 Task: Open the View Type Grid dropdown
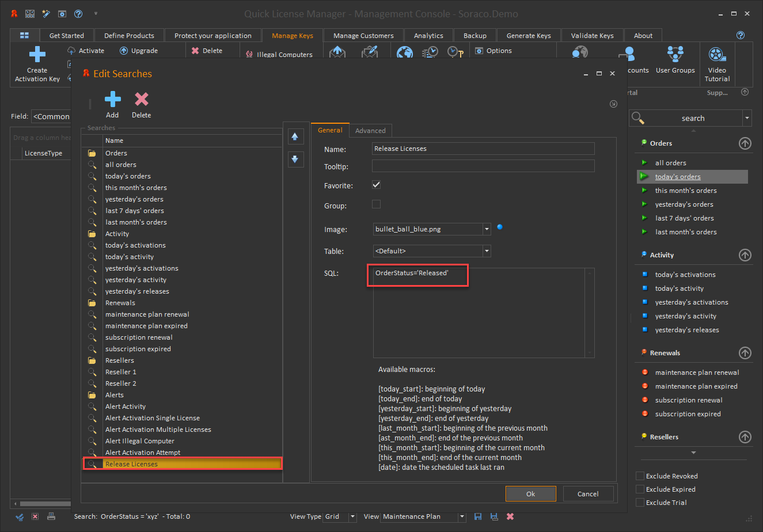tap(352, 516)
